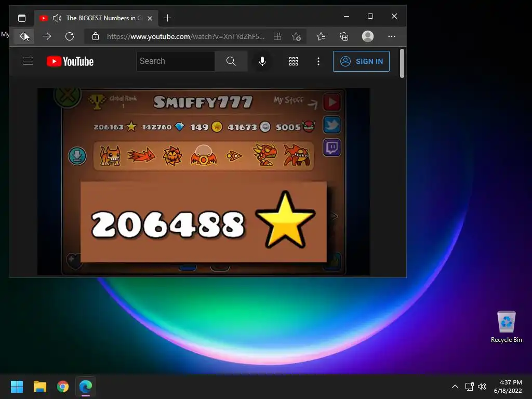The height and width of the screenshot is (399, 532).
Task: Minimize the Edge window
Action: 347,16
